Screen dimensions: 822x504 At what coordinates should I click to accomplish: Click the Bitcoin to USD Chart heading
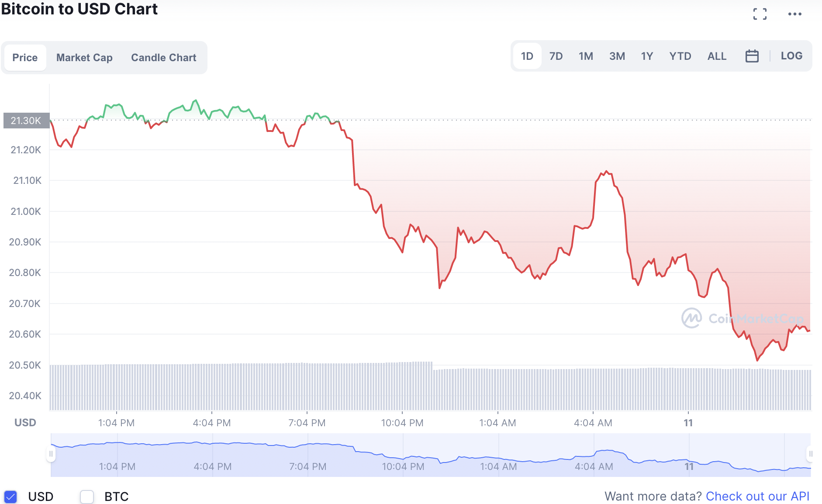pos(79,9)
